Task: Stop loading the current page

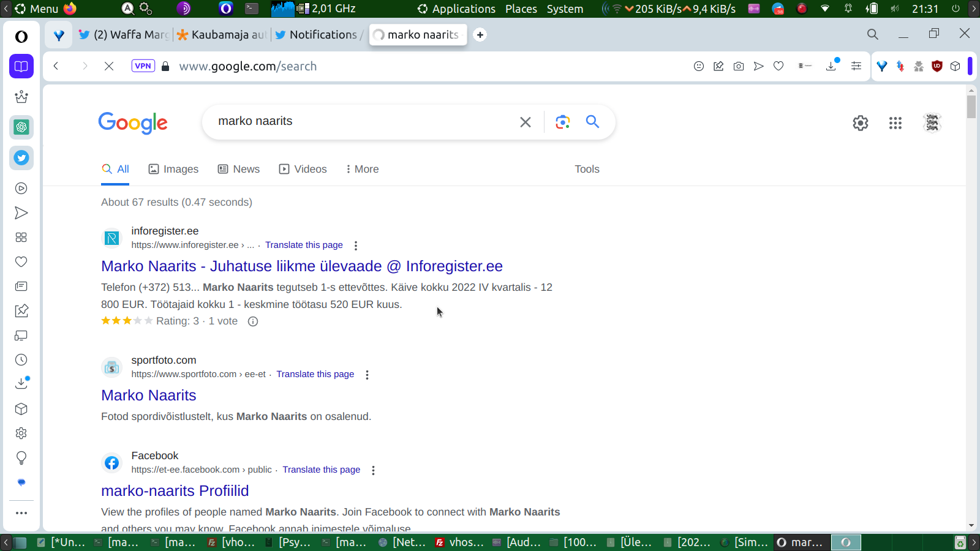Action: coord(109,66)
